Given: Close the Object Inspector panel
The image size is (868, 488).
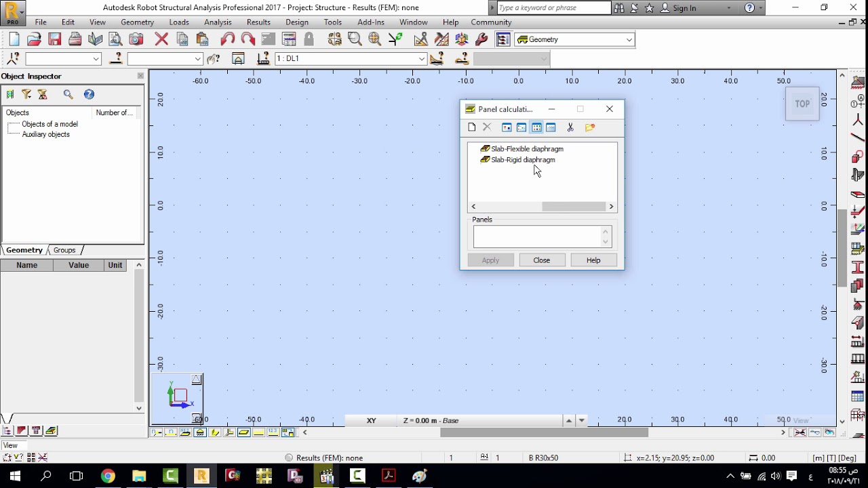Looking at the screenshot, I should pos(140,76).
